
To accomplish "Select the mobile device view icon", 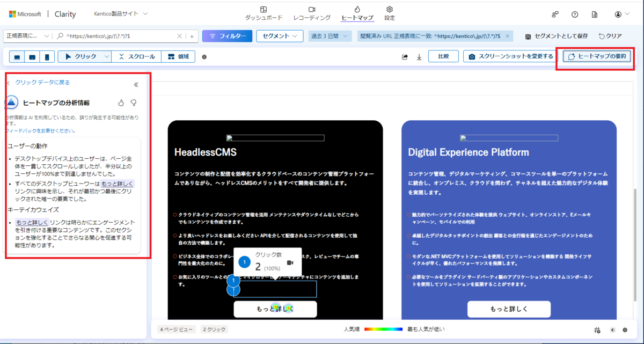I will [x=47, y=57].
